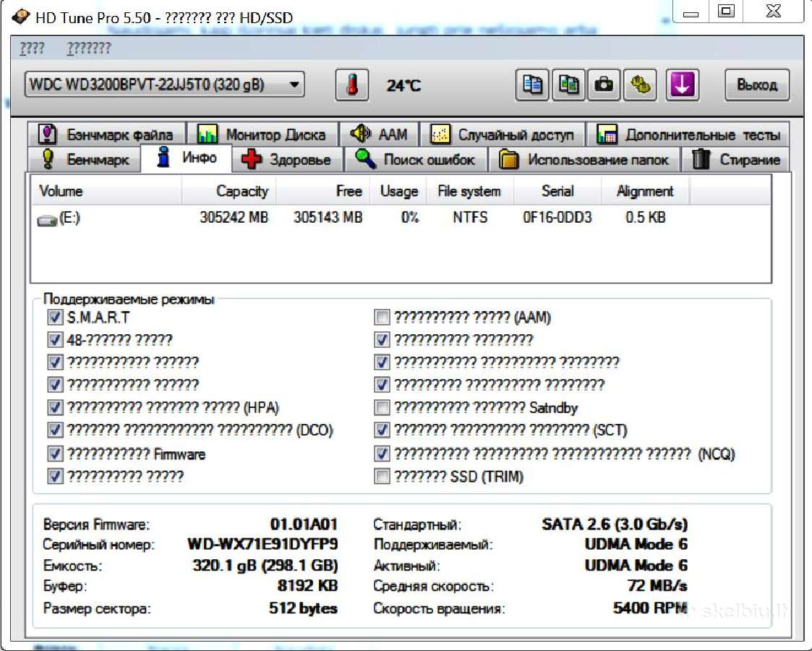Click the 305242 MB capacity value
Image resolution: width=812 pixels, height=651 pixels.
[234, 218]
